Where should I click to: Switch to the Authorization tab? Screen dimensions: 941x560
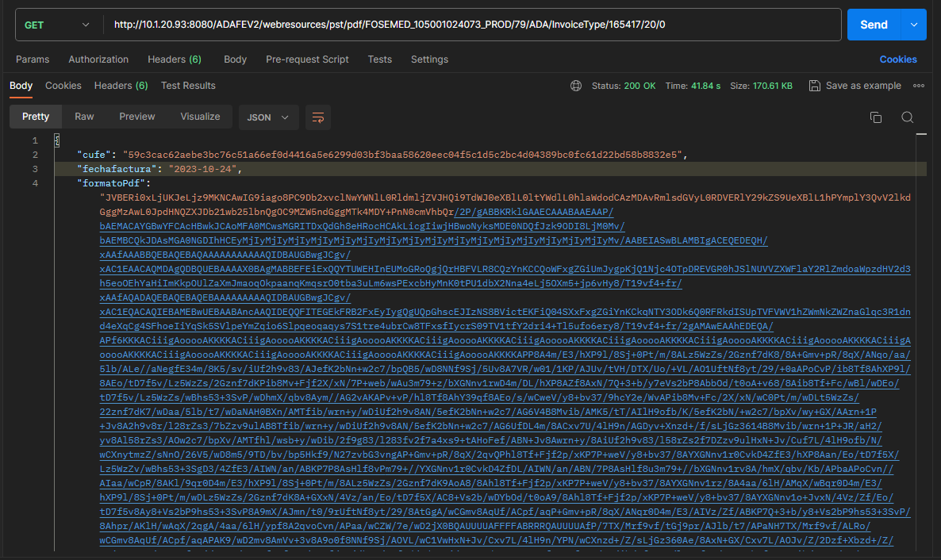click(x=98, y=59)
